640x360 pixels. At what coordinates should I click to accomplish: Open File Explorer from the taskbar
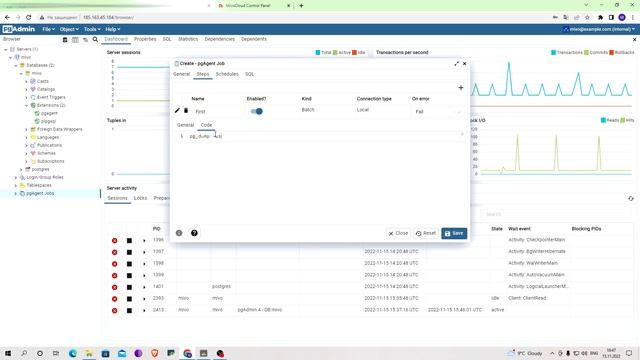coord(89,353)
